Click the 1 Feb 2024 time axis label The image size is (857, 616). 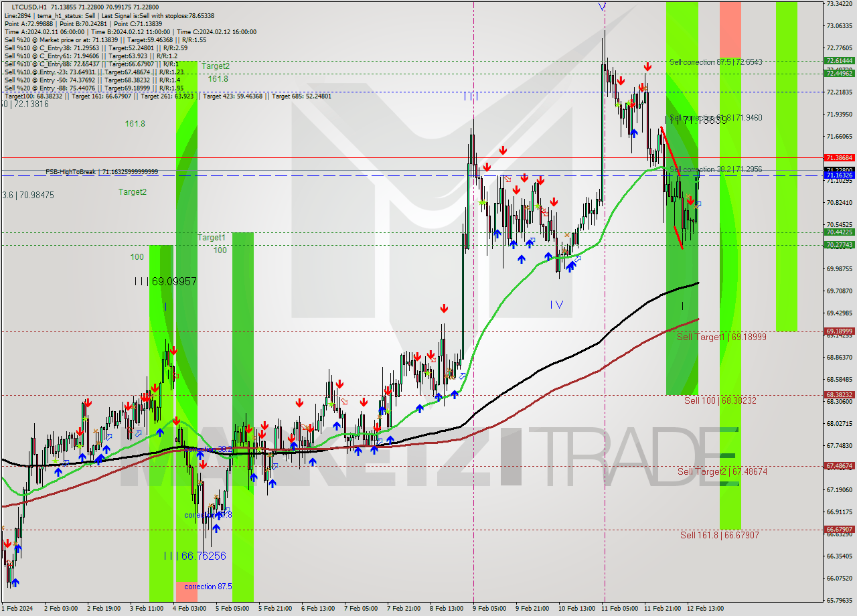(x=17, y=609)
